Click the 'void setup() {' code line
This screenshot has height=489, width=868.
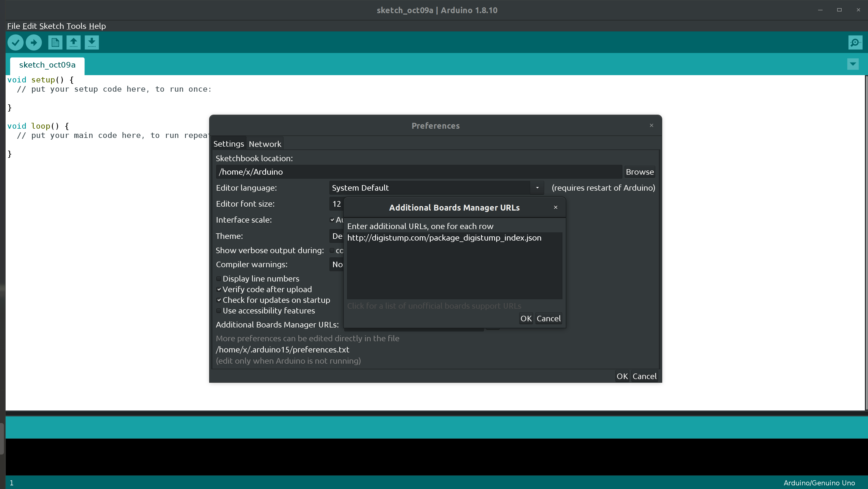40,80
